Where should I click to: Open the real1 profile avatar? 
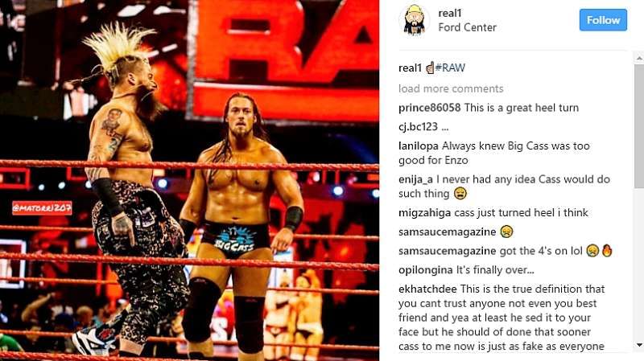414,20
